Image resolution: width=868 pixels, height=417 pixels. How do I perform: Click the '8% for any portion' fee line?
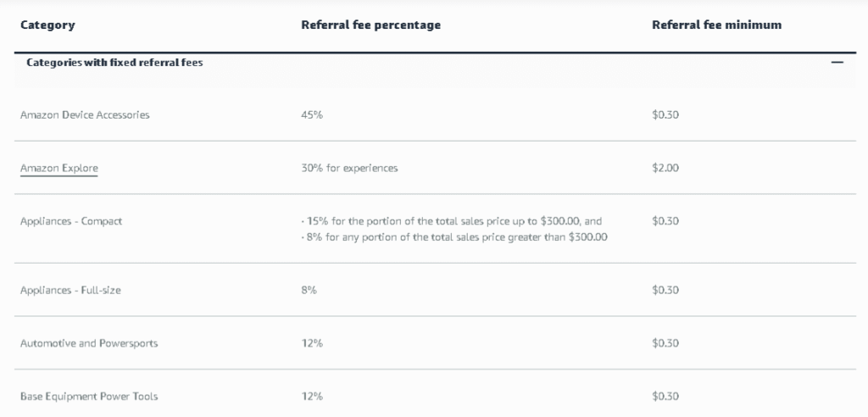[454, 237]
